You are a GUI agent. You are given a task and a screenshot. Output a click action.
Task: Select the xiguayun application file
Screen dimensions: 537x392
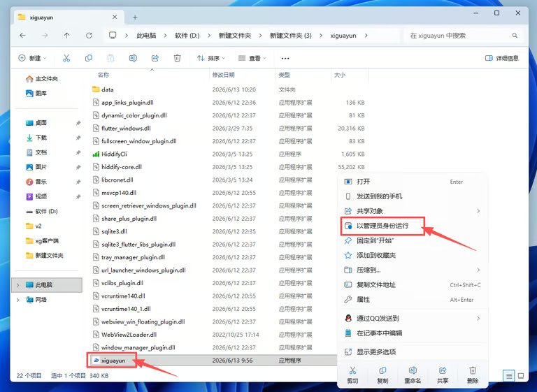[x=113, y=361]
